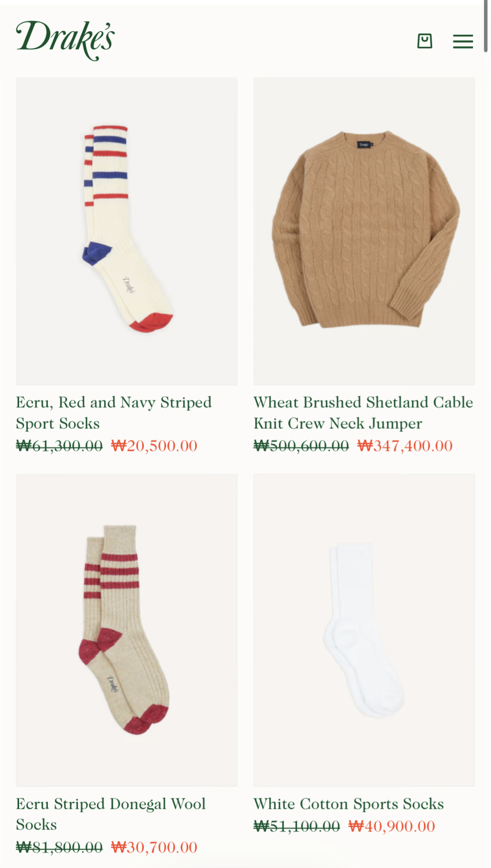Open the white cotton socks picture
491x868 pixels.
tap(364, 630)
